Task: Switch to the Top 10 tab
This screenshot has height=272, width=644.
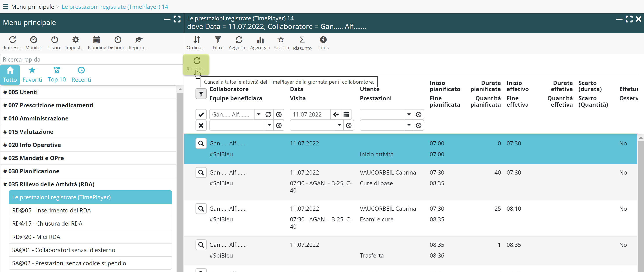Action: [57, 74]
